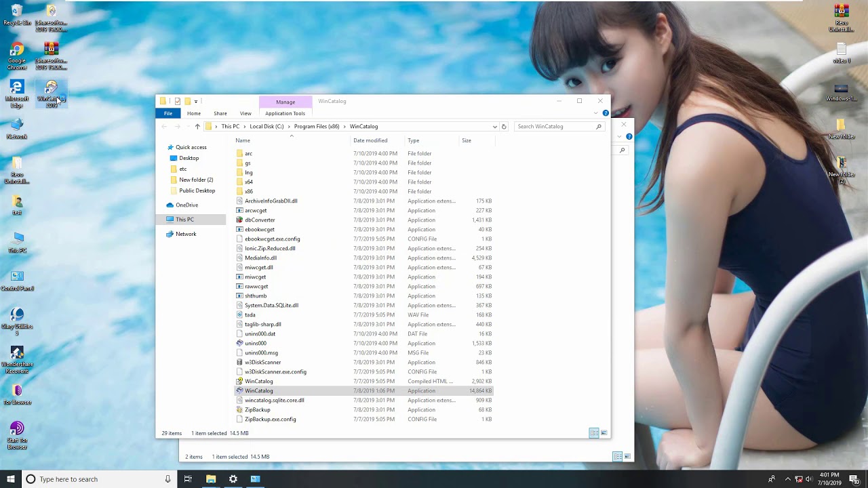Screen dimensions: 868x488
Task: Sort by Date modified column header
Action: (378, 140)
